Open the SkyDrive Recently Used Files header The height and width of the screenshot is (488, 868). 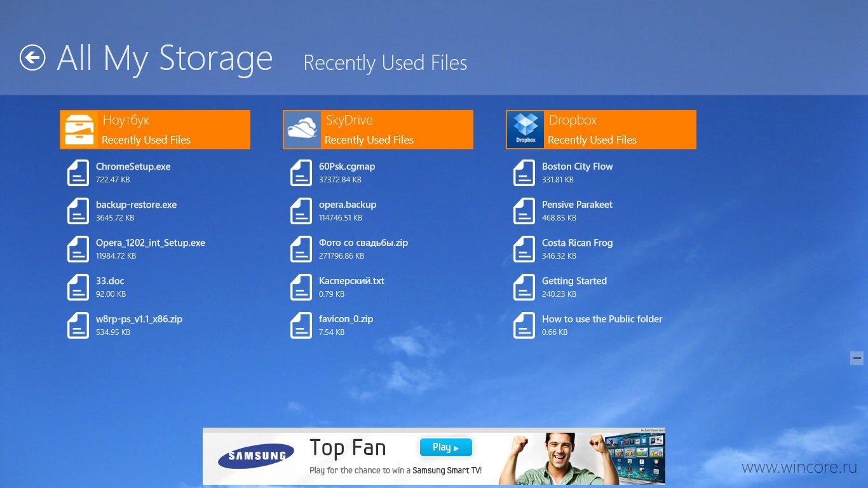[378, 130]
